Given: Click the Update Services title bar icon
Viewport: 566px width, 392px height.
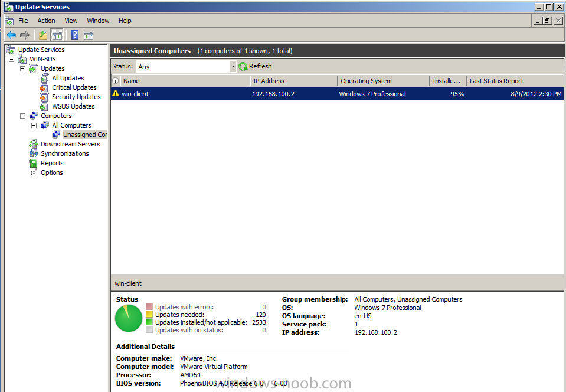Looking at the screenshot, I should coord(9,7).
